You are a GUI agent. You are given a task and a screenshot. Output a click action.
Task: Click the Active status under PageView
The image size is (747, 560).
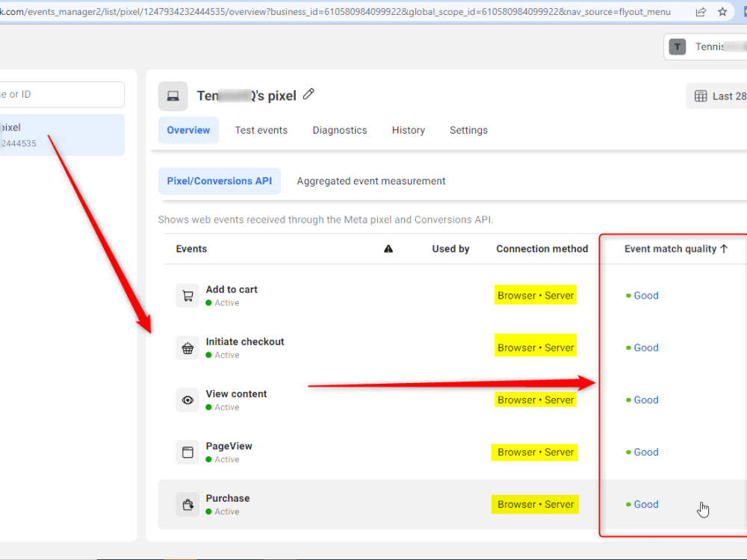pos(223,459)
